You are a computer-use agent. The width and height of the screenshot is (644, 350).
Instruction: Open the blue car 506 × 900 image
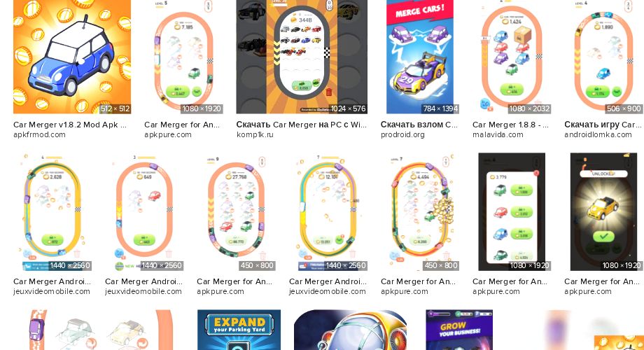[603, 57]
